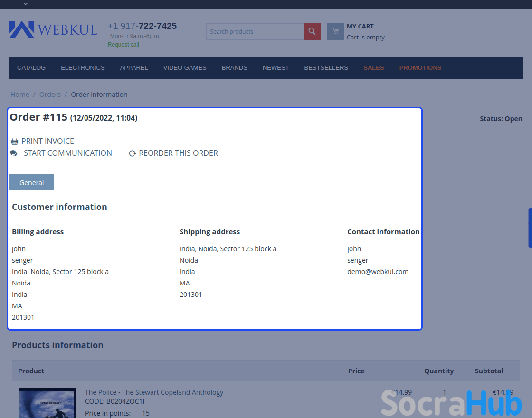Switch to the General tab
This screenshot has width=532, height=418.
(x=31, y=183)
